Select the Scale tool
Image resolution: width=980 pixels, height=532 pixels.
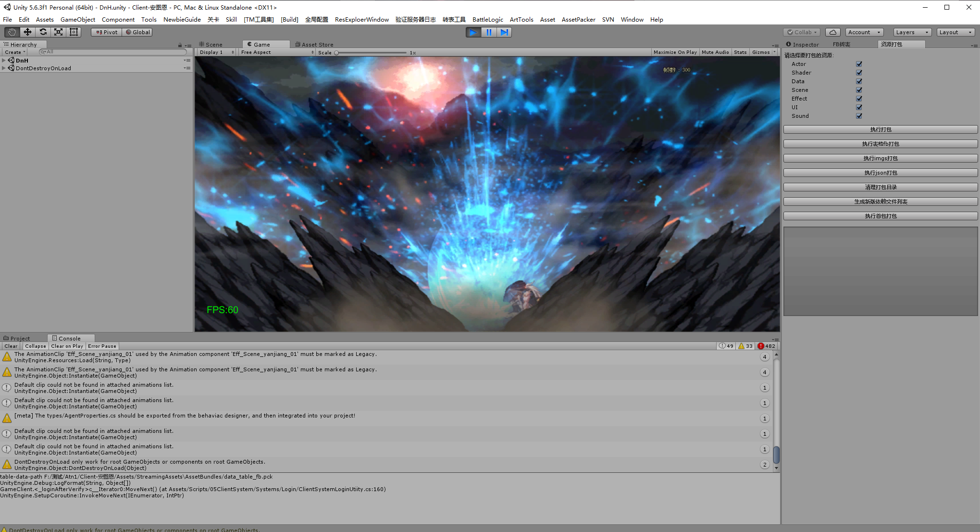[58, 32]
